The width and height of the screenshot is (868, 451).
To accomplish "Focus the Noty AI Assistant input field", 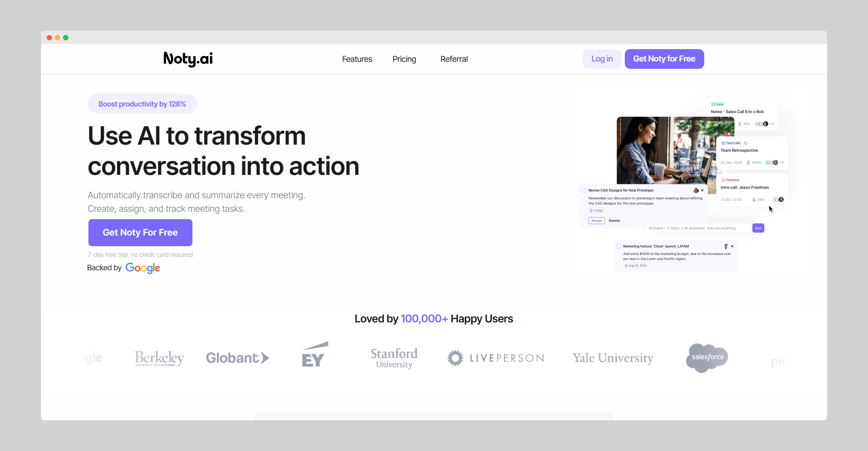I will click(x=699, y=228).
